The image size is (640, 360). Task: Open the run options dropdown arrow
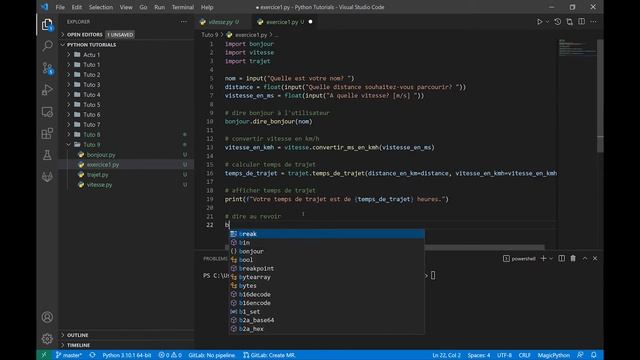pyautogui.click(x=547, y=22)
